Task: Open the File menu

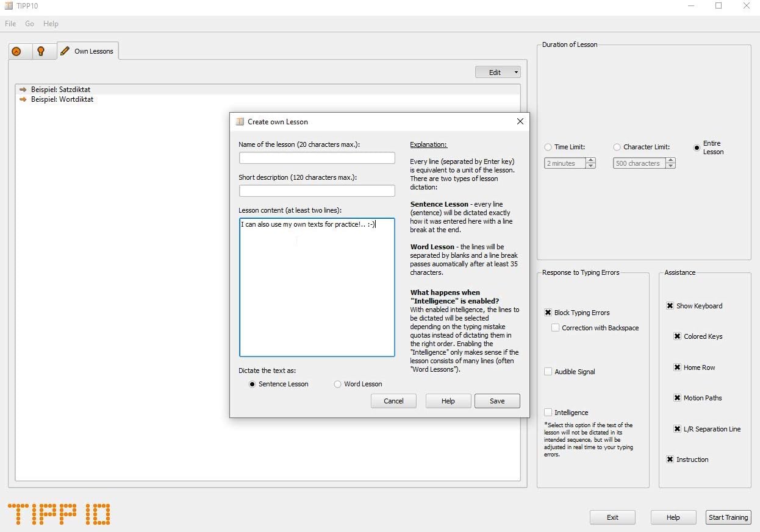Action: pos(10,24)
